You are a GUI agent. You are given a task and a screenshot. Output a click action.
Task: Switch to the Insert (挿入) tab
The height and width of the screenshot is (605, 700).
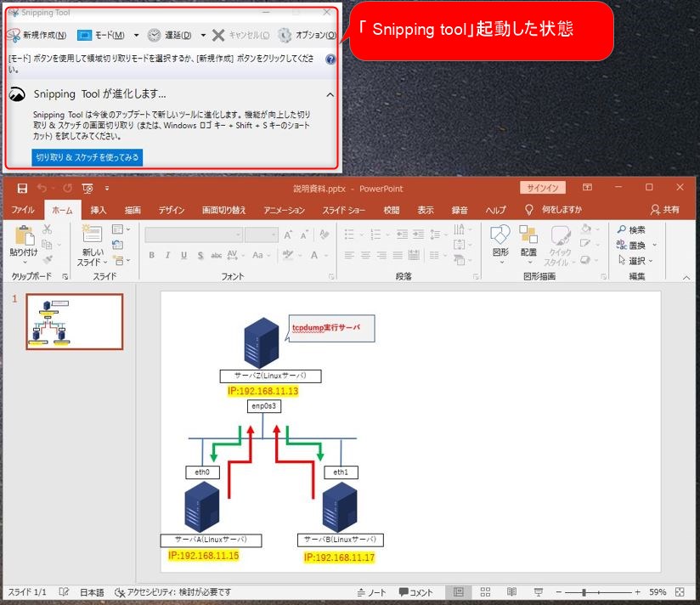click(x=99, y=210)
